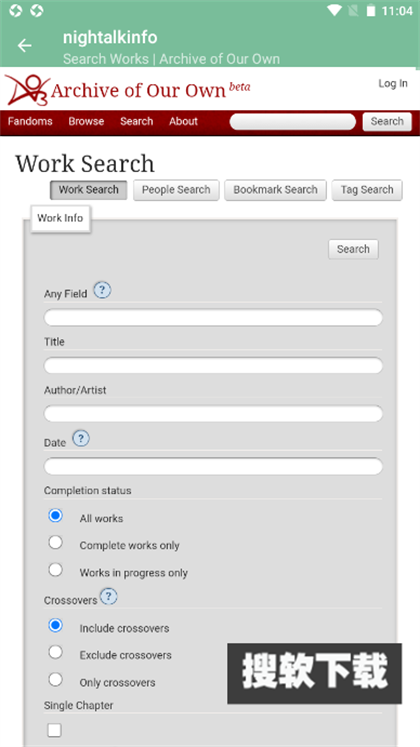The width and height of the screenshot is (420, 747).
Task: Open help icon beside Date label
Action: (x=81, y=438)
